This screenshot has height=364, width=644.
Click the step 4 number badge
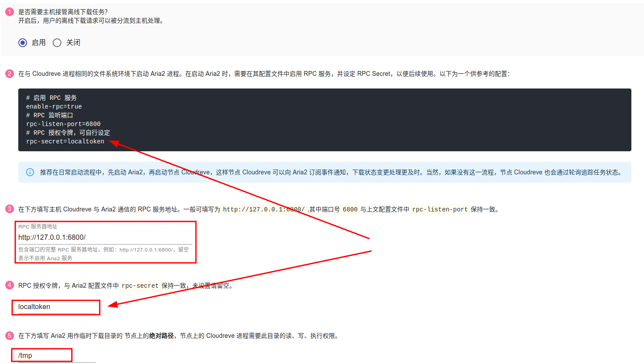pyautogui.click(x=10, y=285)
